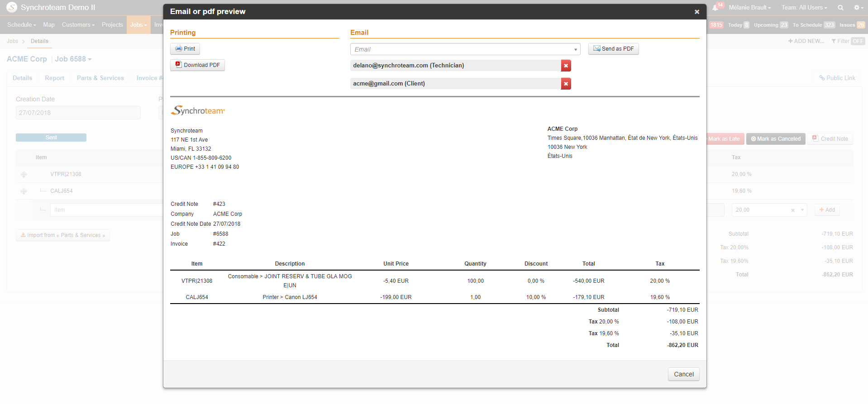Click item code VTPR|21308 in preview table
The width and height of the screenshot is (868, 404).
tap(197, 281)
